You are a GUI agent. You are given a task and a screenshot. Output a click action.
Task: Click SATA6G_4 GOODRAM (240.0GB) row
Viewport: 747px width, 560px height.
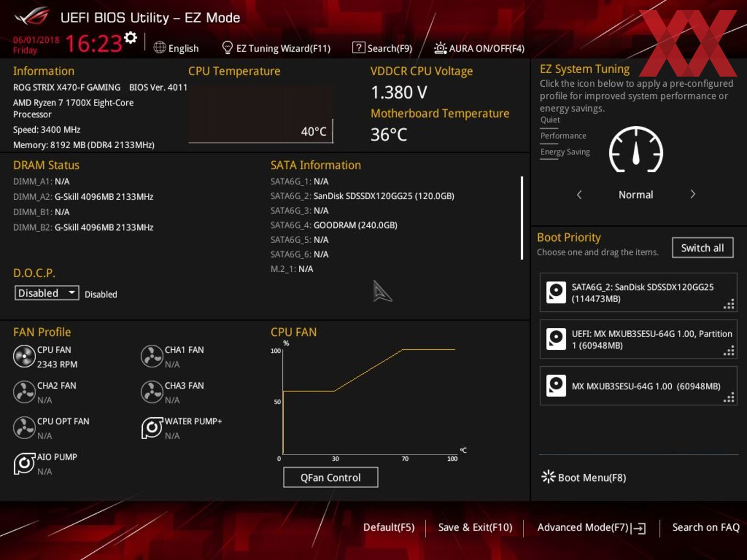click(x=334, y=225)
